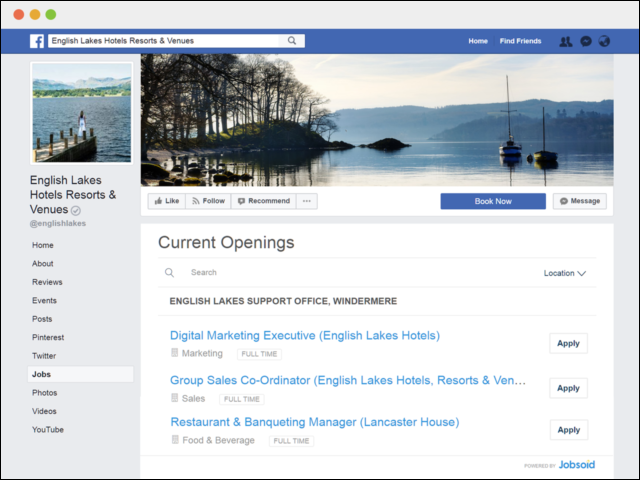This screenshot has height=480, width=640.
Task: Click the Facebook logo icon
Action: pos(37,41)
